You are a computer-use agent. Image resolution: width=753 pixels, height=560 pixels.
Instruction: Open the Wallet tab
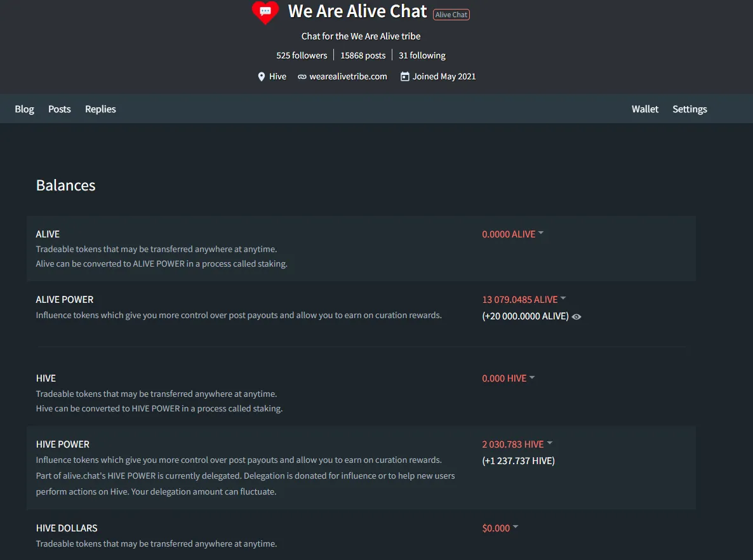point(645,109)
